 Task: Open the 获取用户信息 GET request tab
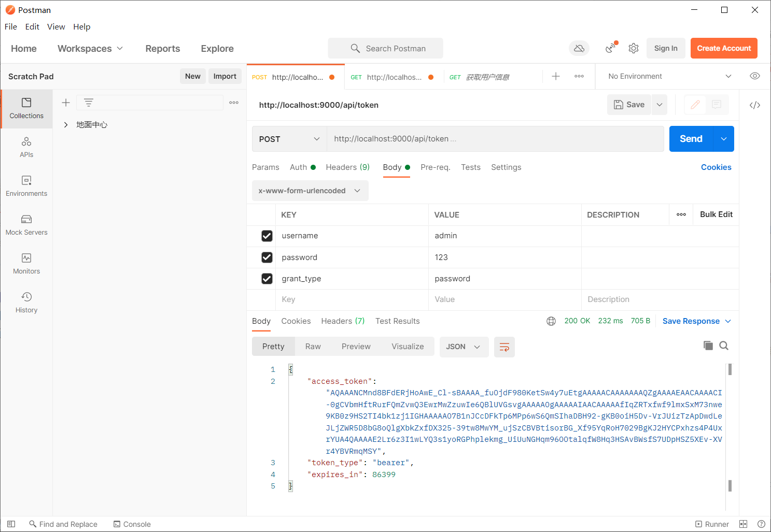click(487, 77)
